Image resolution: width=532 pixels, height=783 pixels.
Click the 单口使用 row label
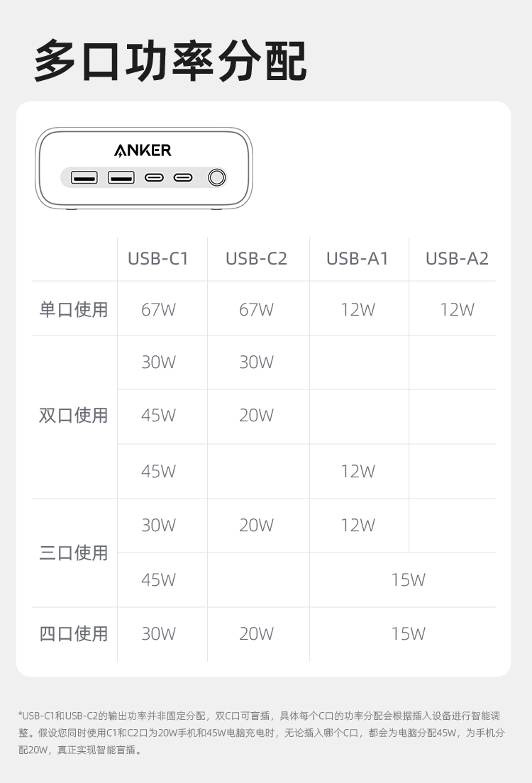pos(74,310)
